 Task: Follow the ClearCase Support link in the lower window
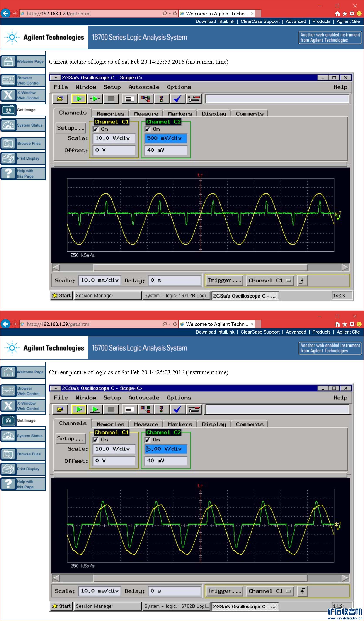point(260,332)
